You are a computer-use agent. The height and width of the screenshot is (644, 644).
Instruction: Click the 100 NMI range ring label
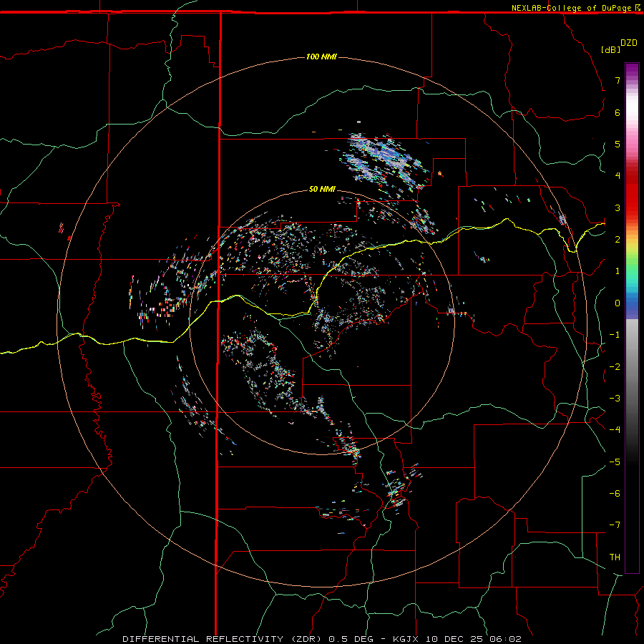(x=321, y=57)
